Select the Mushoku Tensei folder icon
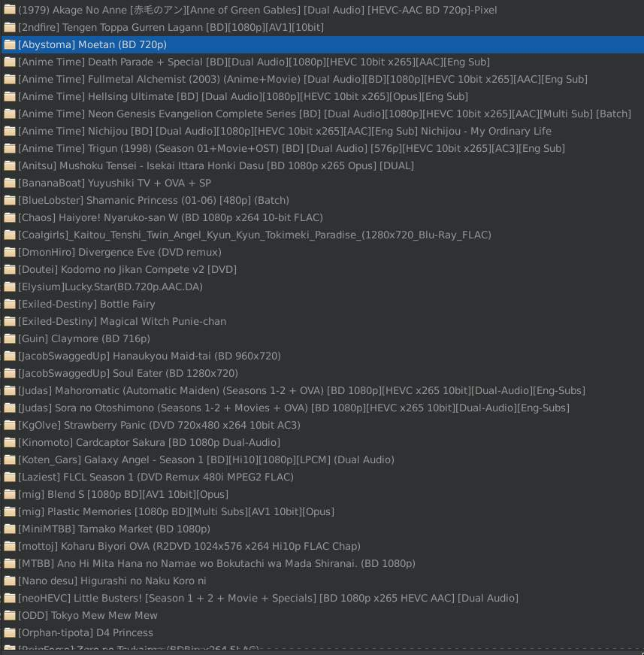644x655 pixels. tap(10, 165)
